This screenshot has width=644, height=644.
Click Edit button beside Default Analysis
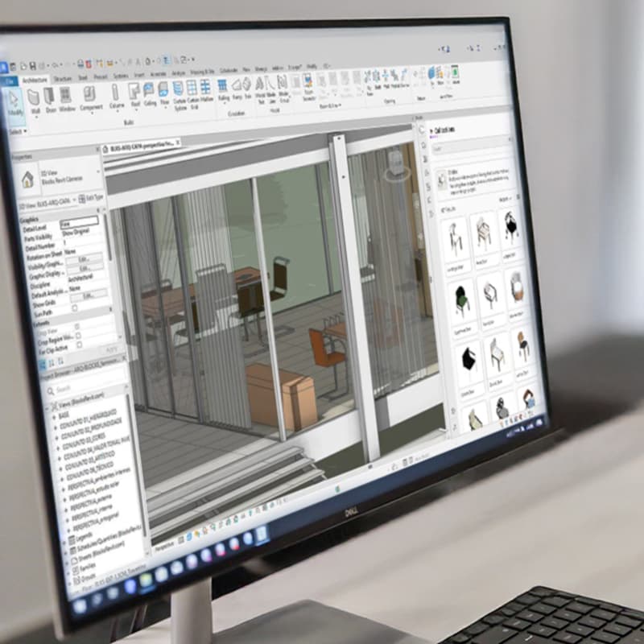pos(89,295)
